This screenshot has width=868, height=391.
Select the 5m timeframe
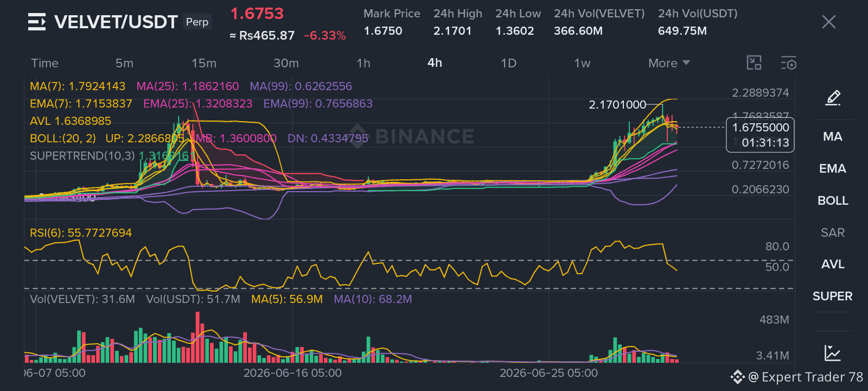[x=124, y=63]
